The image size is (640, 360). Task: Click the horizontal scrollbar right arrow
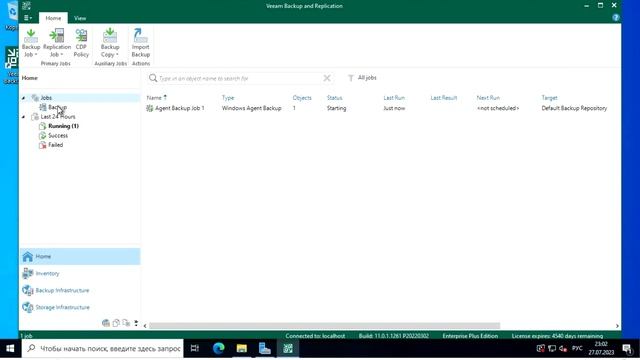click(x=617, y=326)
